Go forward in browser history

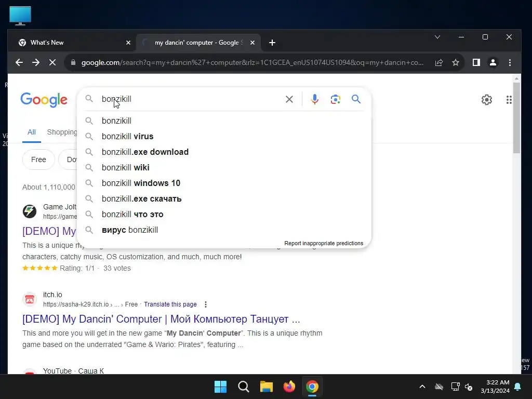click(x=36, y=62)
